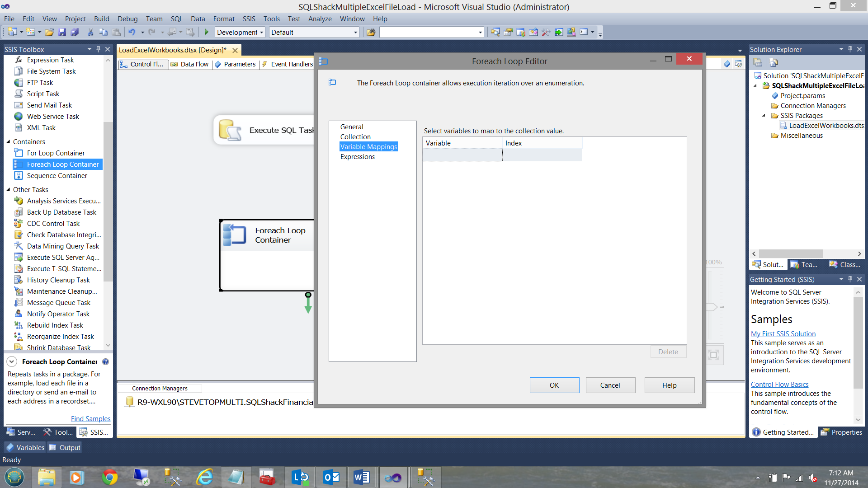Image resolution: width=868 pixels, height=488 pixels.
Task: Toggle auto-hide pin on Solution Explorer
Action: [x=850, y=49]
